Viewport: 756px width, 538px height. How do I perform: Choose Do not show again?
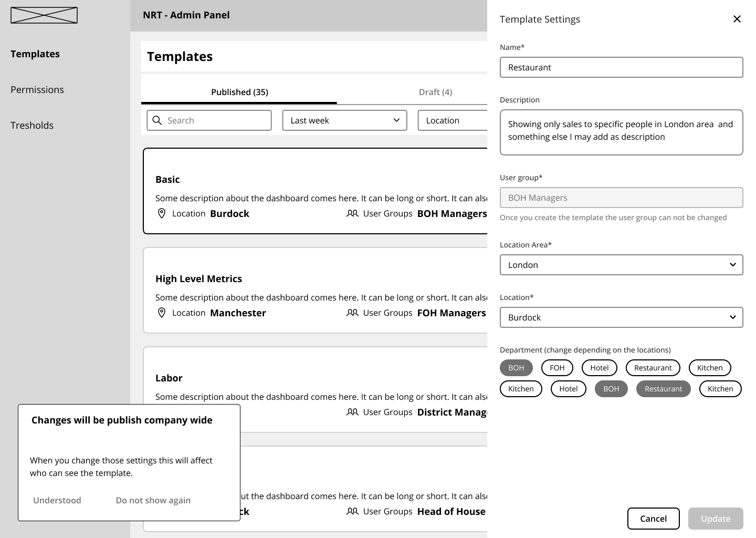(153, 500)
